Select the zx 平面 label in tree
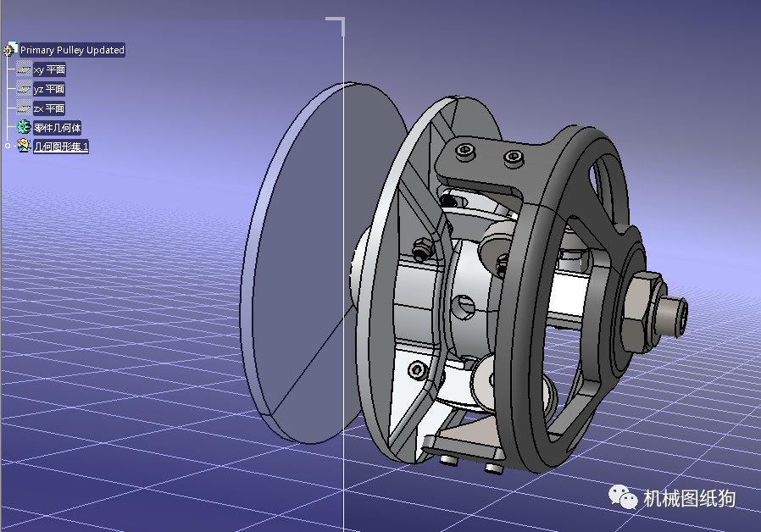Viewport: 761px width, 532px height. 49,108
